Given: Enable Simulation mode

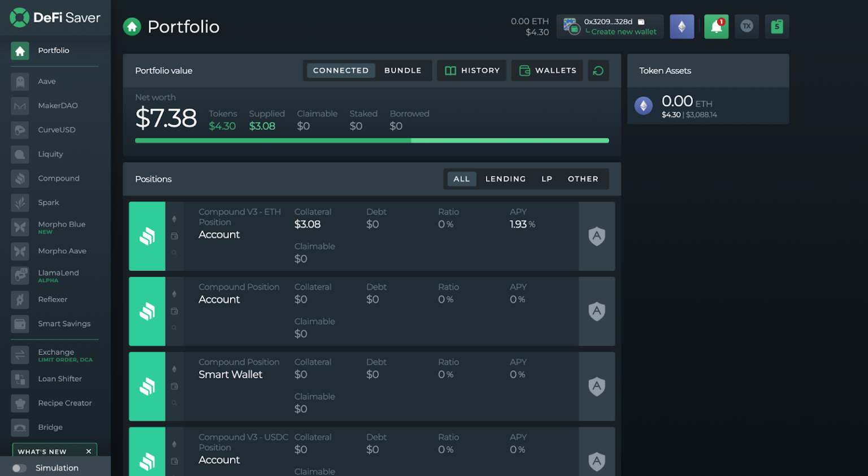Looking at the screenshot, I should (x=19, y=468).
